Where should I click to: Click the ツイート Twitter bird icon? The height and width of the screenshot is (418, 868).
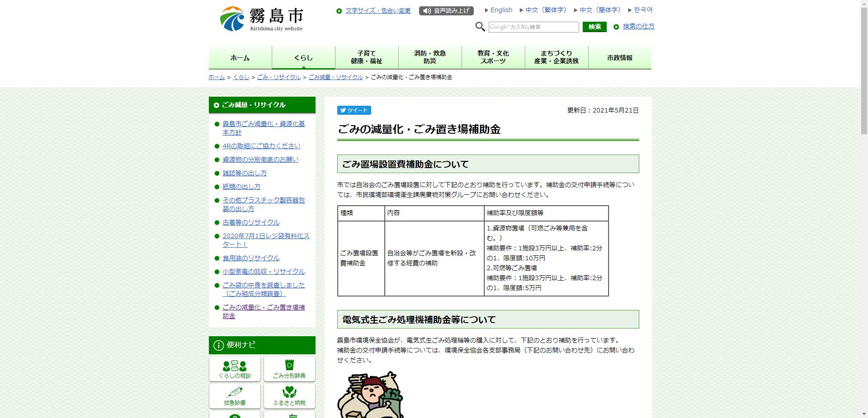coord(344,110)
